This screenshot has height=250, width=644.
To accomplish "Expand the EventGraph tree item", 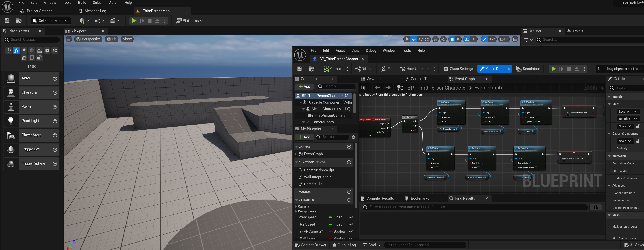I will (x=296, y=154).
